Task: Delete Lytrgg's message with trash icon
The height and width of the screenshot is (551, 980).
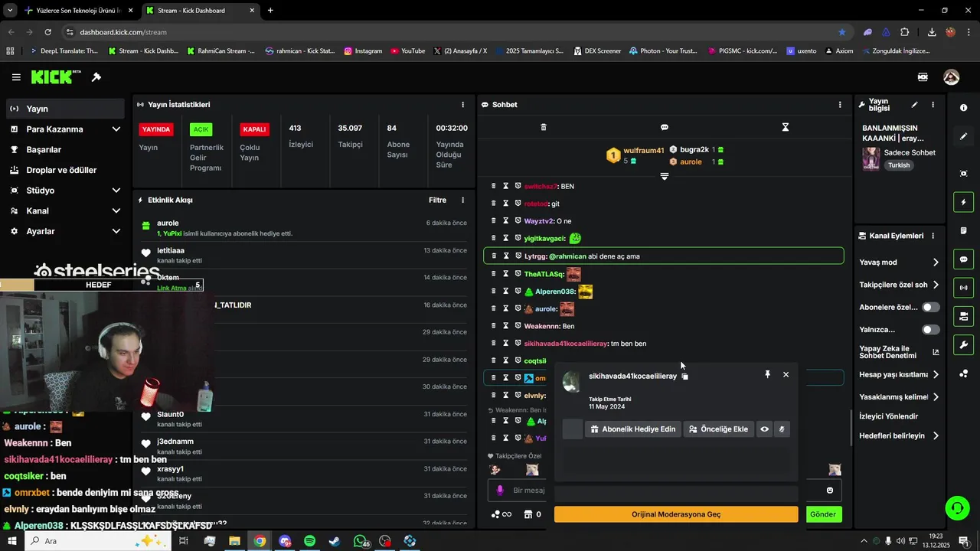Action: pos(494,256)
